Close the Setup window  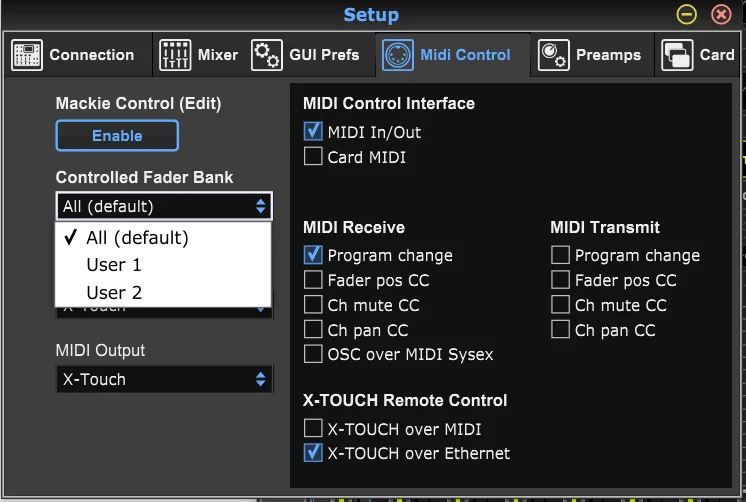coord(721,14)
